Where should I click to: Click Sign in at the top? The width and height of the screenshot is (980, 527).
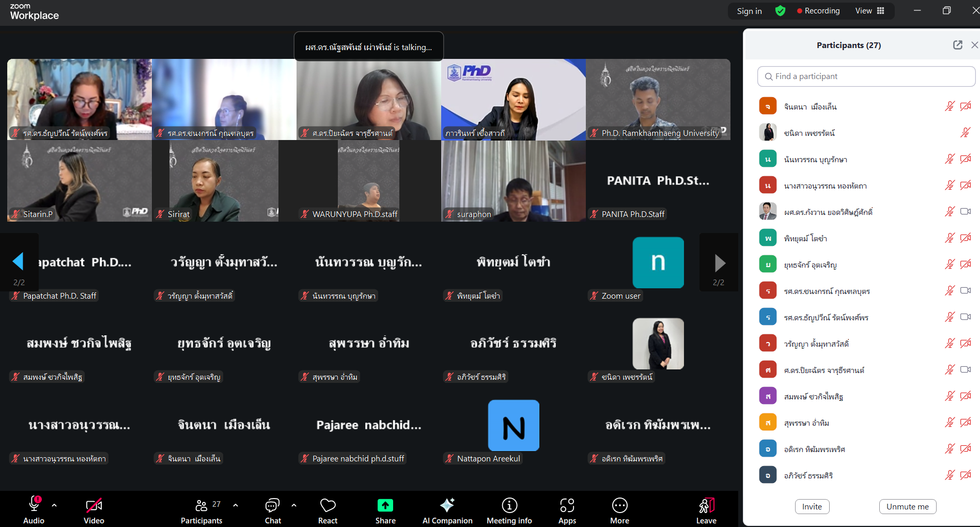pyautogui.click(x=749, y=11)
